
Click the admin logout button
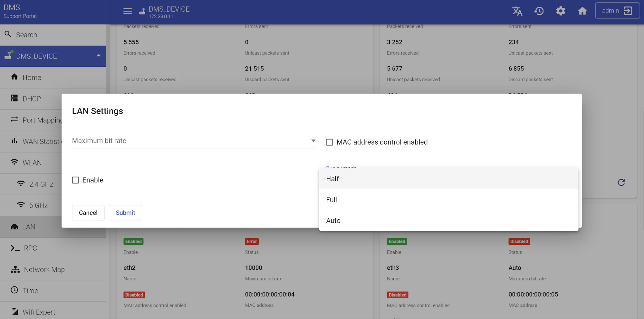(617, 11)
